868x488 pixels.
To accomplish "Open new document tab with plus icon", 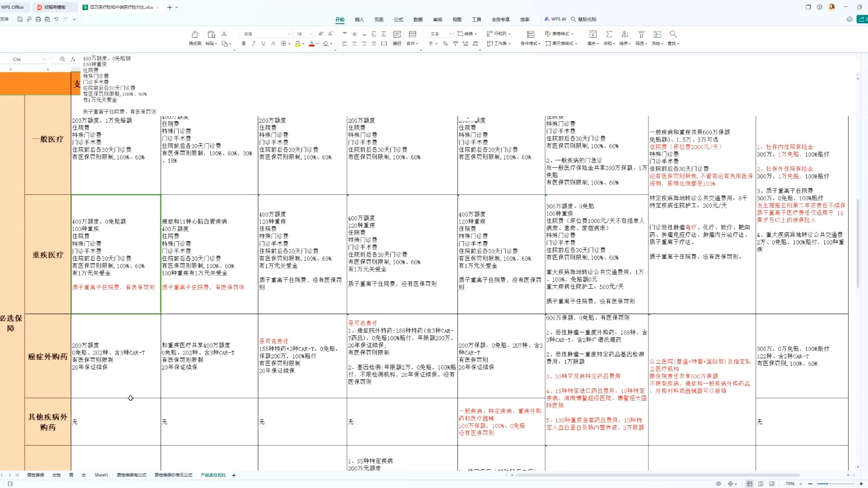I will pos(170,7).
